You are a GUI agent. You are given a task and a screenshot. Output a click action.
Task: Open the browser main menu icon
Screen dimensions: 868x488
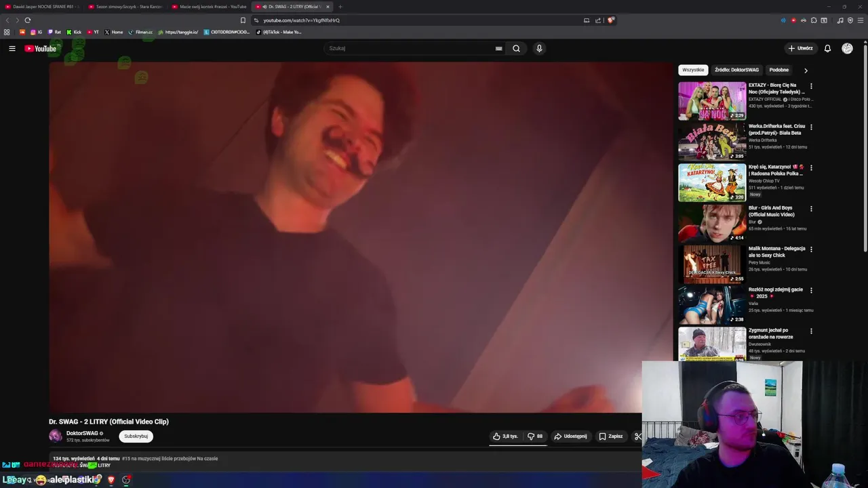click(861, 20)
